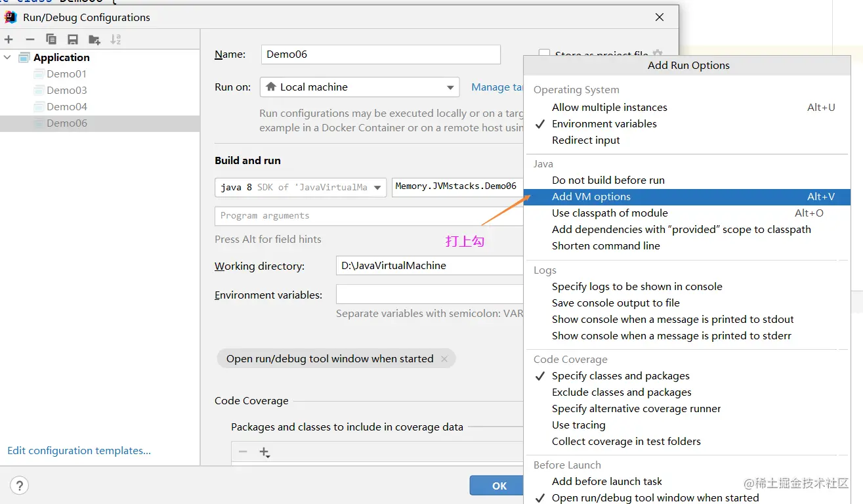The height and width of the screenshot is (504, 863).
Task: Add a new run configuration
Action: (x=9, y=39)
